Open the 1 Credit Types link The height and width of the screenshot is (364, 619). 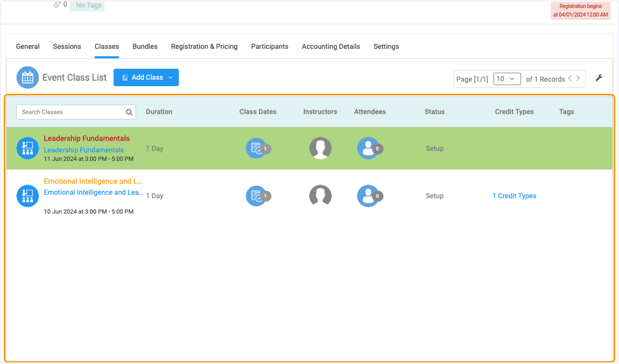pyautogui.click(x=514, y=196)
